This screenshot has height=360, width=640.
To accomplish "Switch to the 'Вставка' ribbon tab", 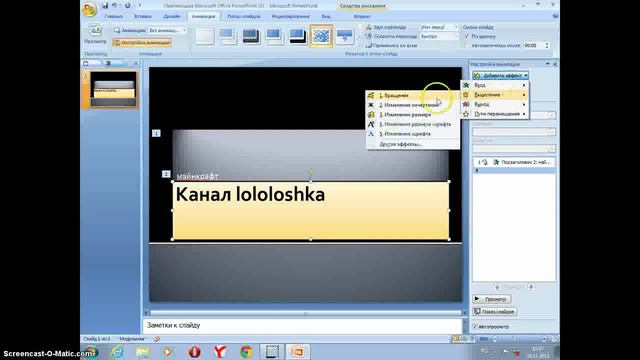I will [x=143, y=16].
